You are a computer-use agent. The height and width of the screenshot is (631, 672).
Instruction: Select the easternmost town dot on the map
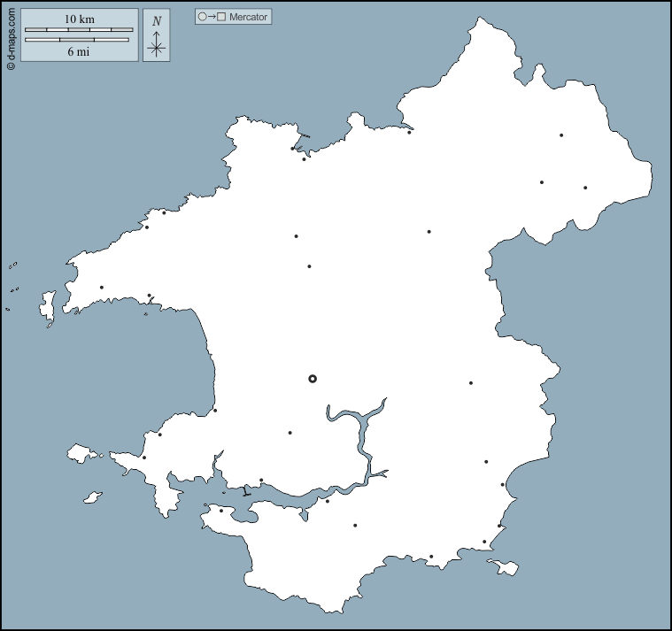[x=585, y=188]
